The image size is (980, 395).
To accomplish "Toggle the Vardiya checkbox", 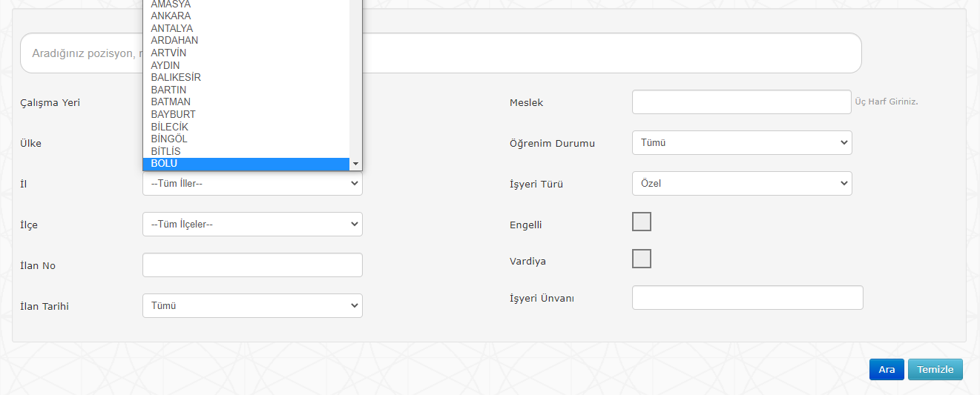I will point(642,259).
